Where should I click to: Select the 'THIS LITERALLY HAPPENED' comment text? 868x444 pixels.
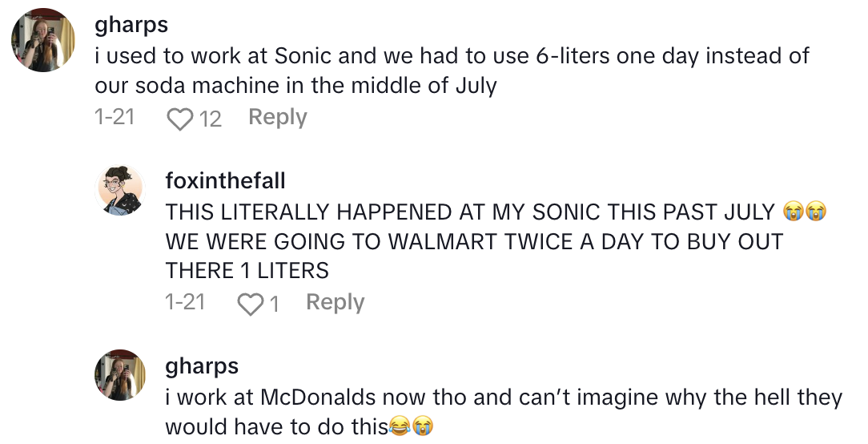click(x=474, y=241)
